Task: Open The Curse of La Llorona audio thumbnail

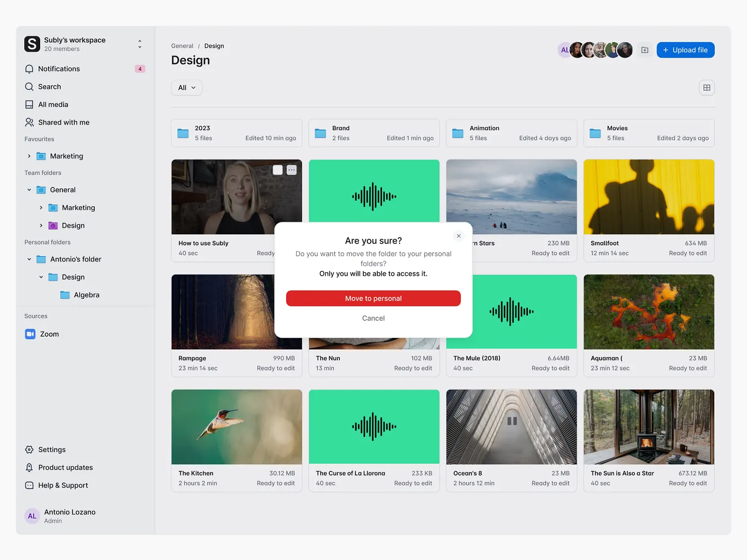Action: click(374, 427)
